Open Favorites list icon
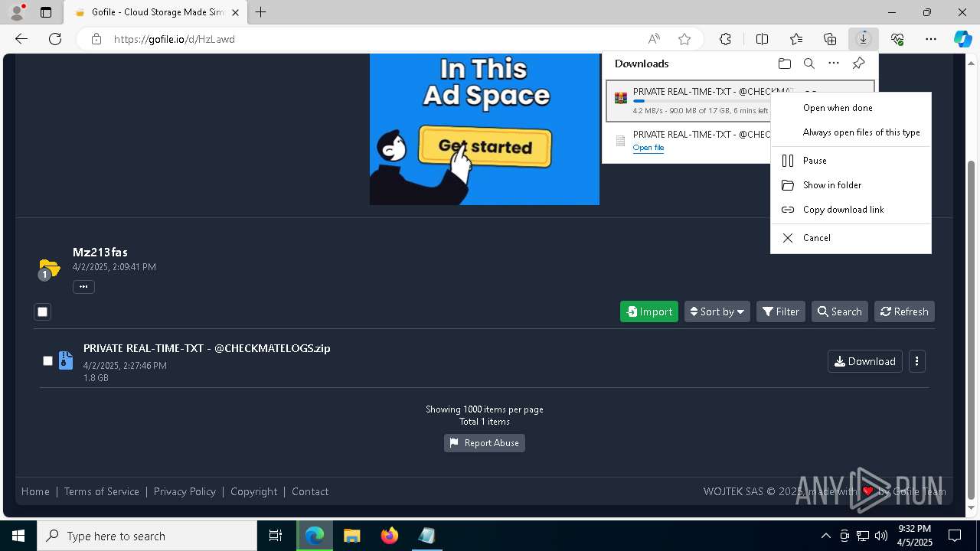The width and height of the screenshot is (980, 551). point(796,39)
